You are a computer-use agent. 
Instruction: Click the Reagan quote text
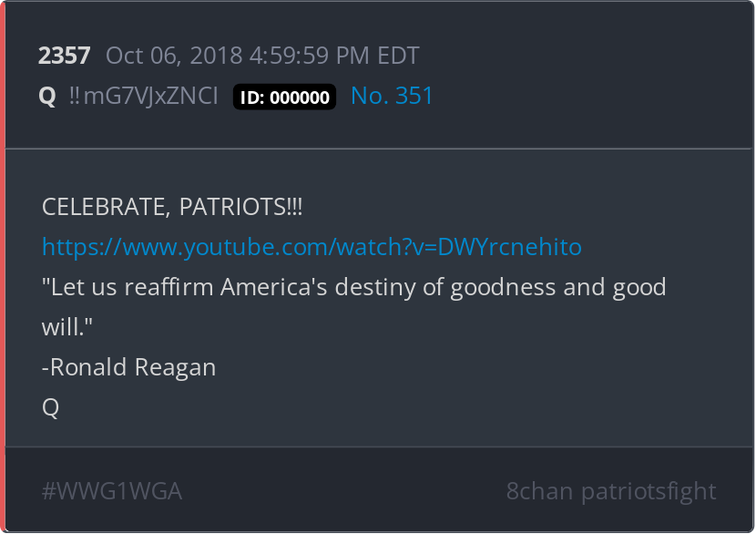coord(354,307)
